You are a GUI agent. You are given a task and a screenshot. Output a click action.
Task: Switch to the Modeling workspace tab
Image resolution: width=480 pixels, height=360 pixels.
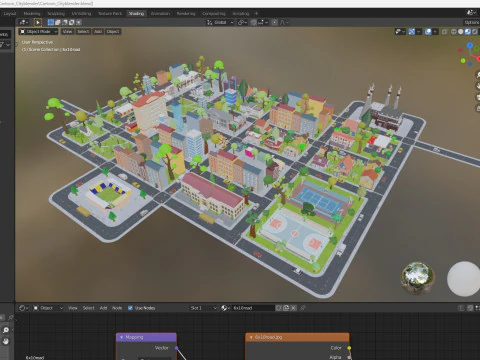point(32,14)
